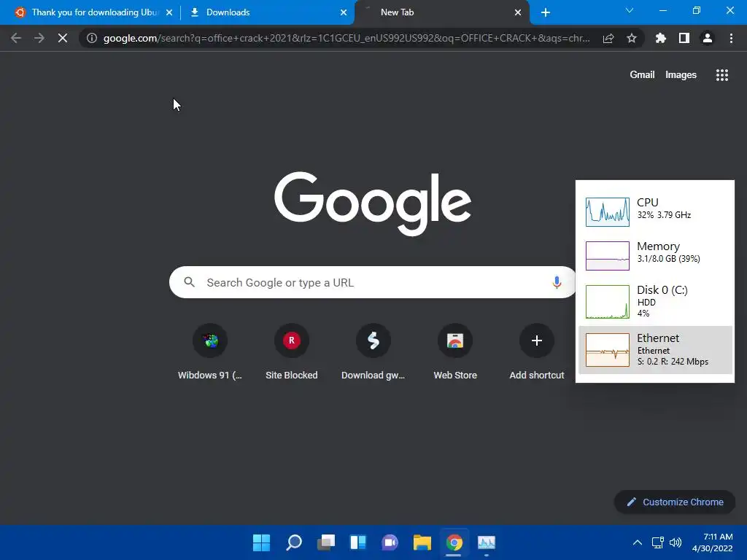This screenshot has height=560, width=747.
Task: Open Teams Chat on taskbar
Action: [x=390, y=542]
